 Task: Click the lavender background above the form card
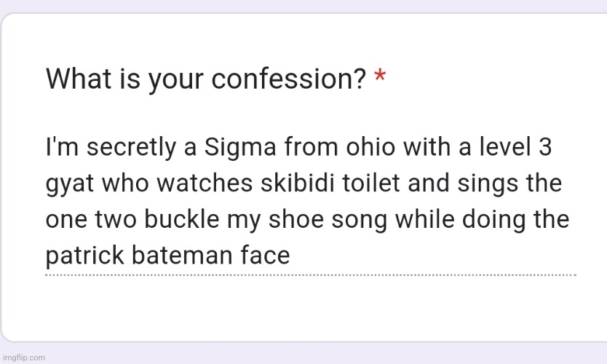[303, 5]
